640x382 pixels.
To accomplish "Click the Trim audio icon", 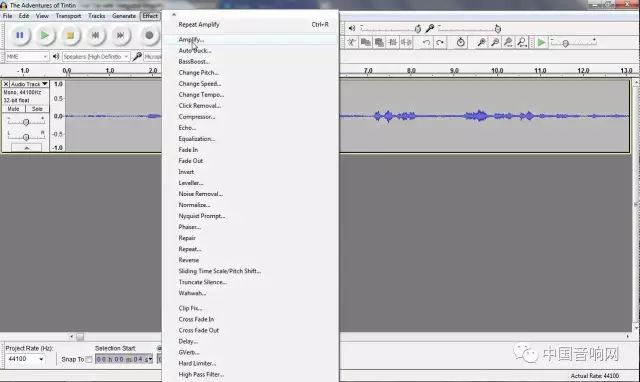I will pos(393,42).
